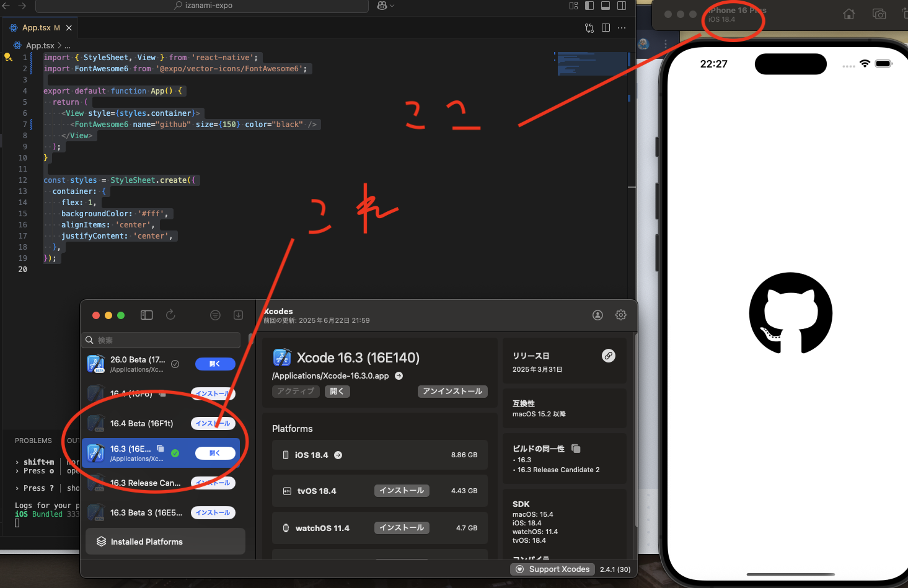Click the Copilot icon in VS Code title bar
Image resolution: width=908 pixels, height=588 pixels.
click(382, 6)
